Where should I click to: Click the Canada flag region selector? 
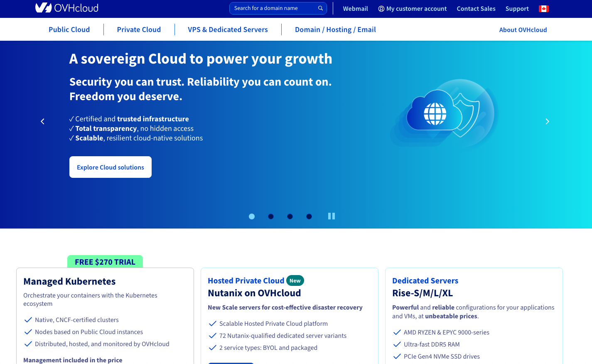point(544,9)
